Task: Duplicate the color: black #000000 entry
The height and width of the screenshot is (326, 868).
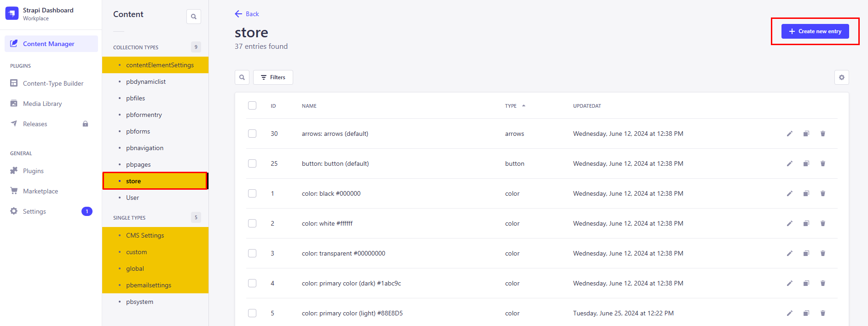Action: [x=806, y=193]
